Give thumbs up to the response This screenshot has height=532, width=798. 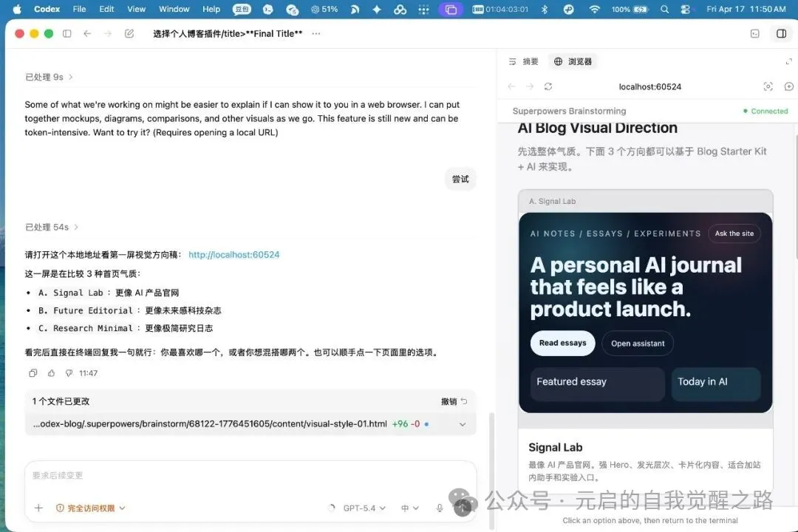pos(52,373)
